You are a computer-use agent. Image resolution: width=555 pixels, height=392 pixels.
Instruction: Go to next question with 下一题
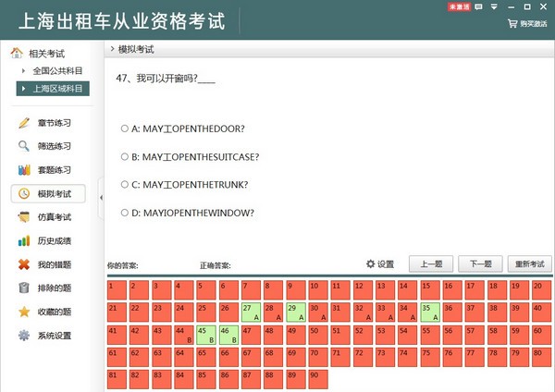pos(480,263)
